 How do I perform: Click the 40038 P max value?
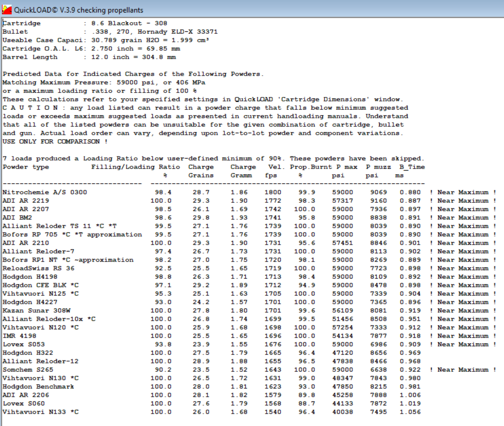[x=342, y=412]
